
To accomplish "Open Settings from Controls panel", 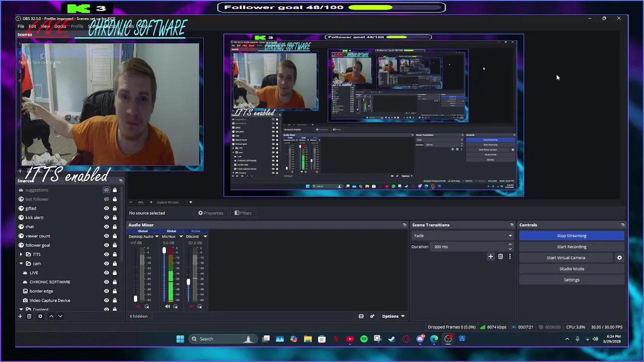I will (x=572, y=280).
